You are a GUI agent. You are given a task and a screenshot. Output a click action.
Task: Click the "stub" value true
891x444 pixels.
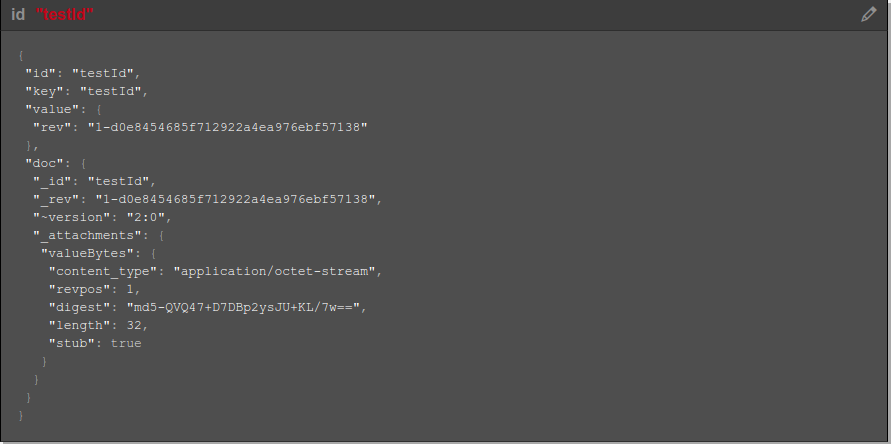point(126,343)
